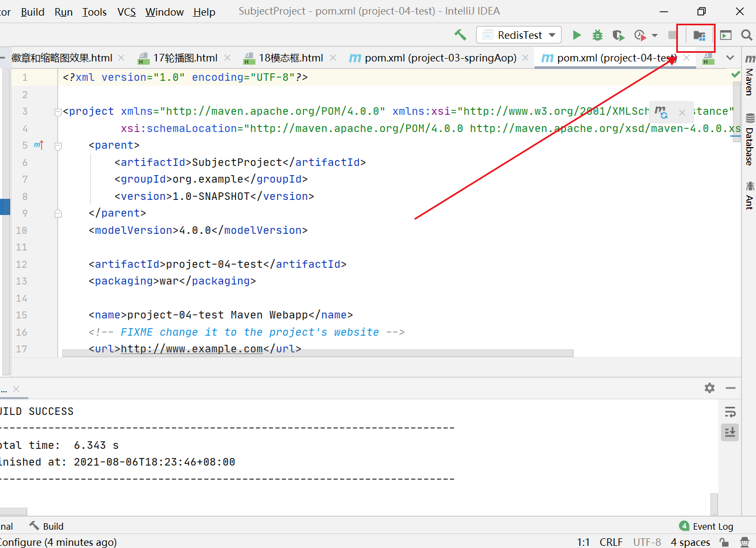Click the war packaging value
The image size is (756, 548).
pos(169,281)
